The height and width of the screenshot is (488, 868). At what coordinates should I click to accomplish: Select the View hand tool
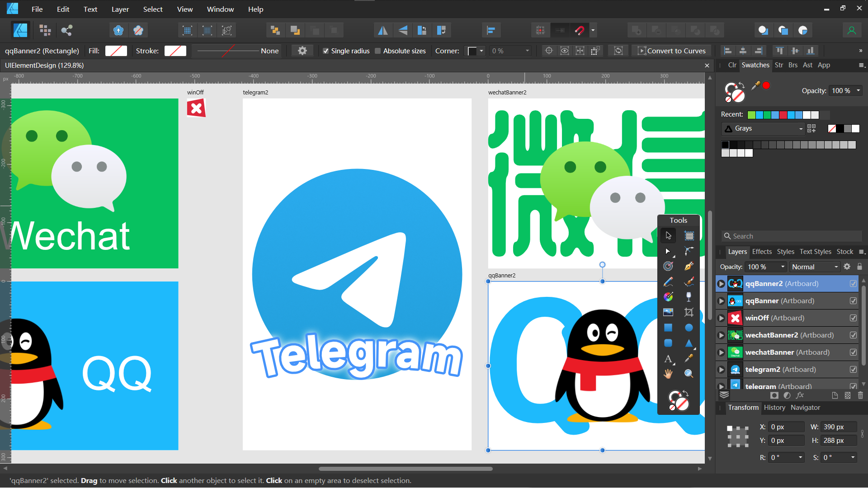[668, 374]
